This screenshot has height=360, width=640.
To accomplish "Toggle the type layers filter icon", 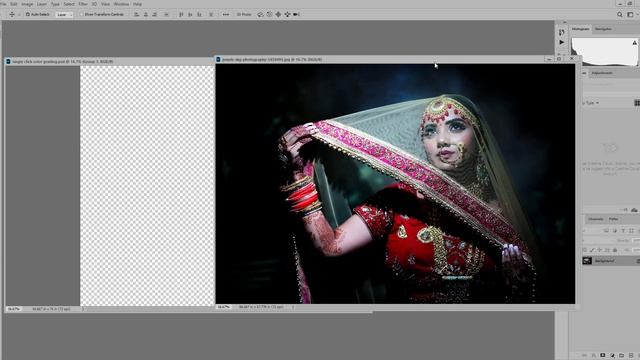I will coord(623,231).
